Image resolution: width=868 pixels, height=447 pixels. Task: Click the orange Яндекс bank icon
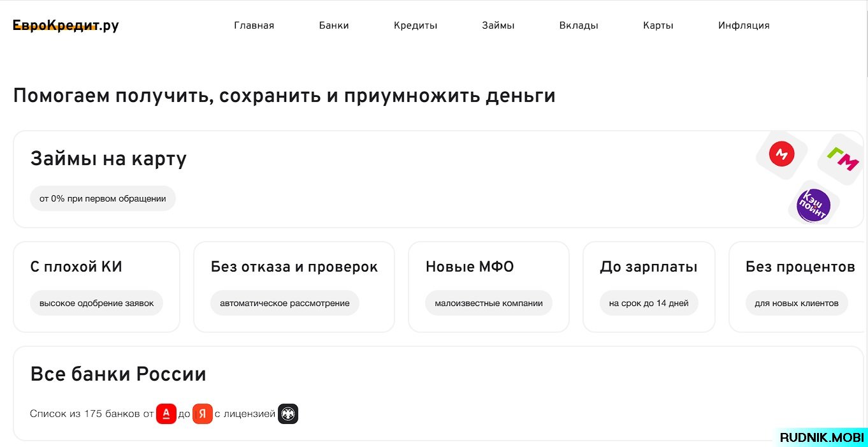tap(202, 414)
